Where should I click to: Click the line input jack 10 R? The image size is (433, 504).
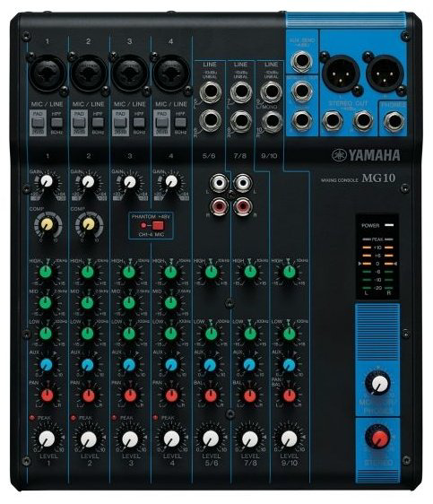(x=272, y=121)
